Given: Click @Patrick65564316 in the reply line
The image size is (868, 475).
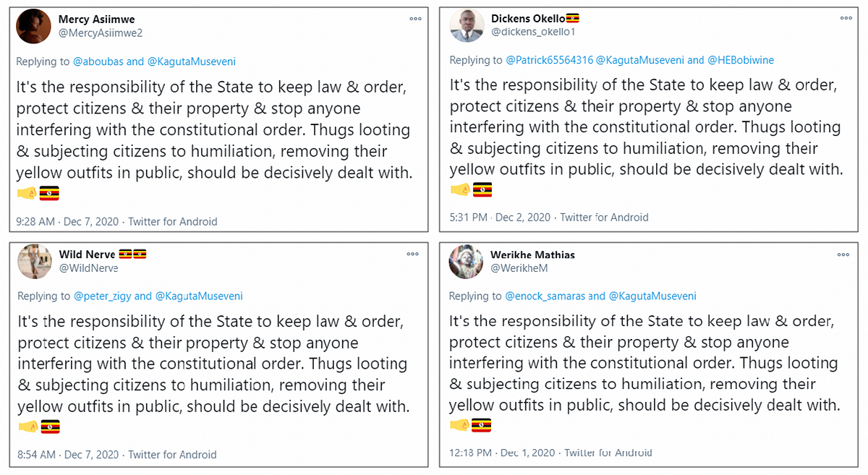Looking at the screenshot, I should [x=548, y=60].
